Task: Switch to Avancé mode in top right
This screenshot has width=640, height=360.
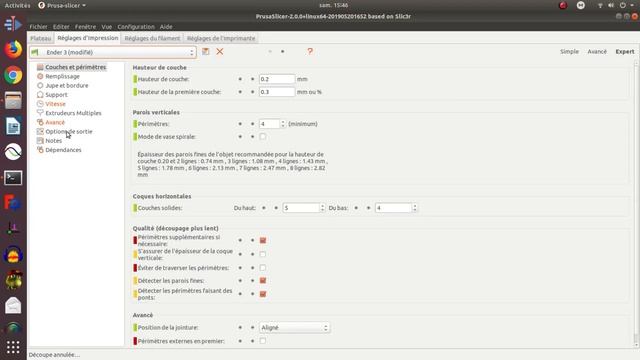Action: [x=597, y=51]
